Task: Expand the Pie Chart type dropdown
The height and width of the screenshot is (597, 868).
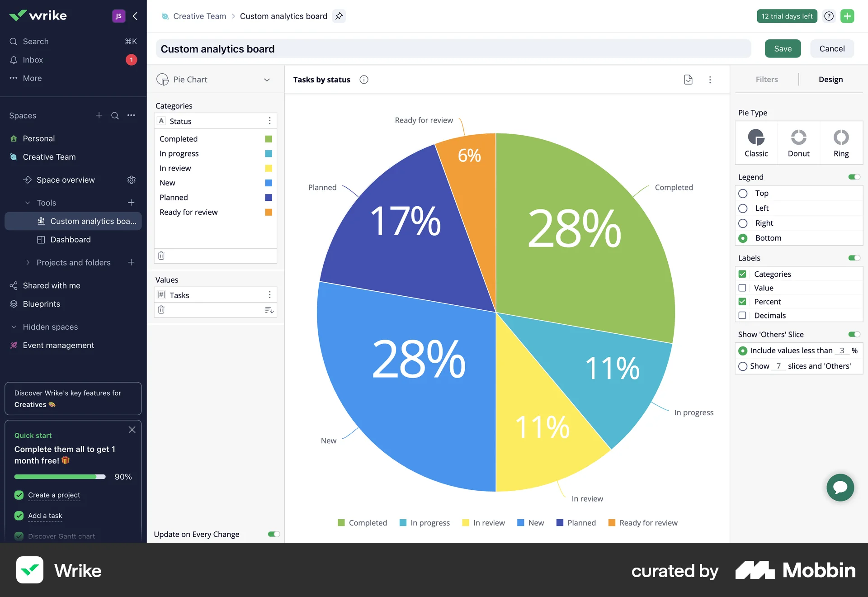Action: [x=267, y=80]
